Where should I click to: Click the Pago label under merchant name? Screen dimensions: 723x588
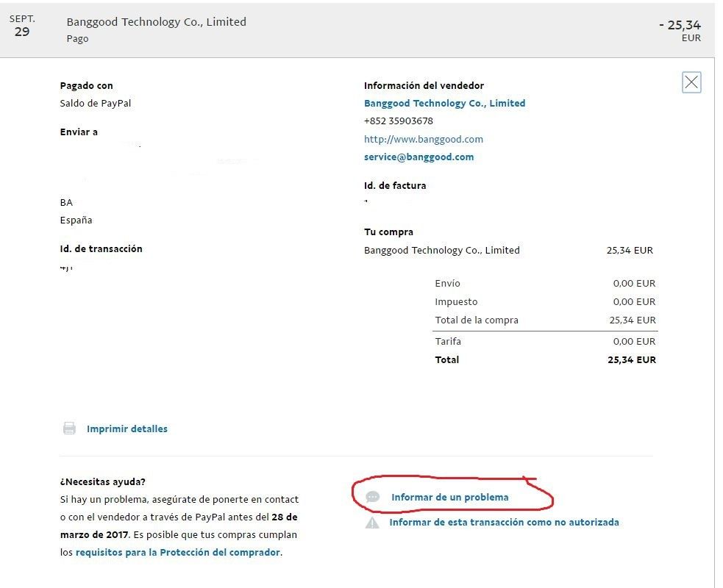click(x=77, y=39)
